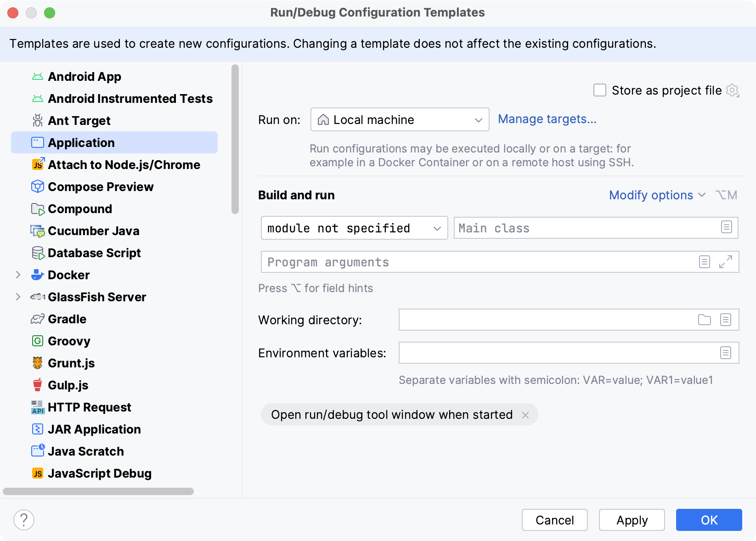Click the Grunt.js boar icon
Image resolution: width=756 pixels, height=541 pixels.
click(x=38, y=363)
